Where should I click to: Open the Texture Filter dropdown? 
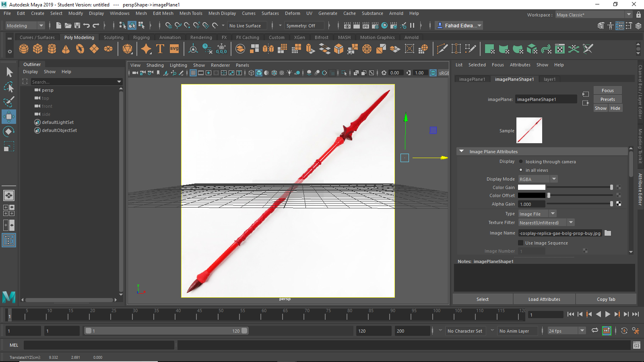[546, 223]
